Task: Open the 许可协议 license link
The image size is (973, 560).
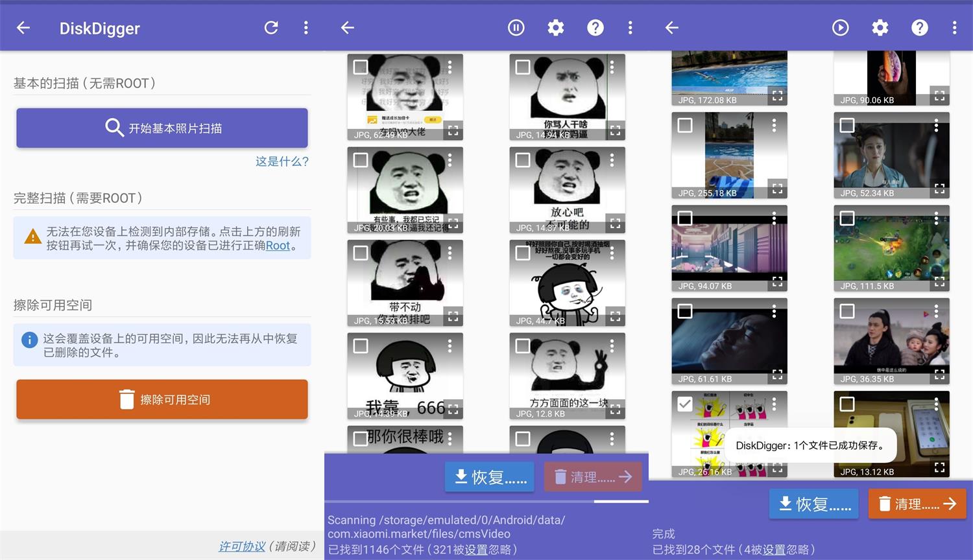Action: coord(241,546)
